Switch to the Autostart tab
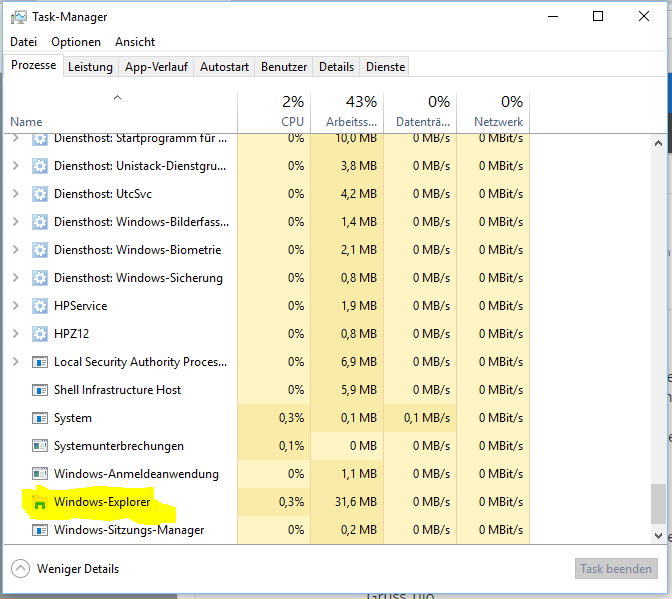The width and height of the screenshot is (672, 599). tap(224, 67)
